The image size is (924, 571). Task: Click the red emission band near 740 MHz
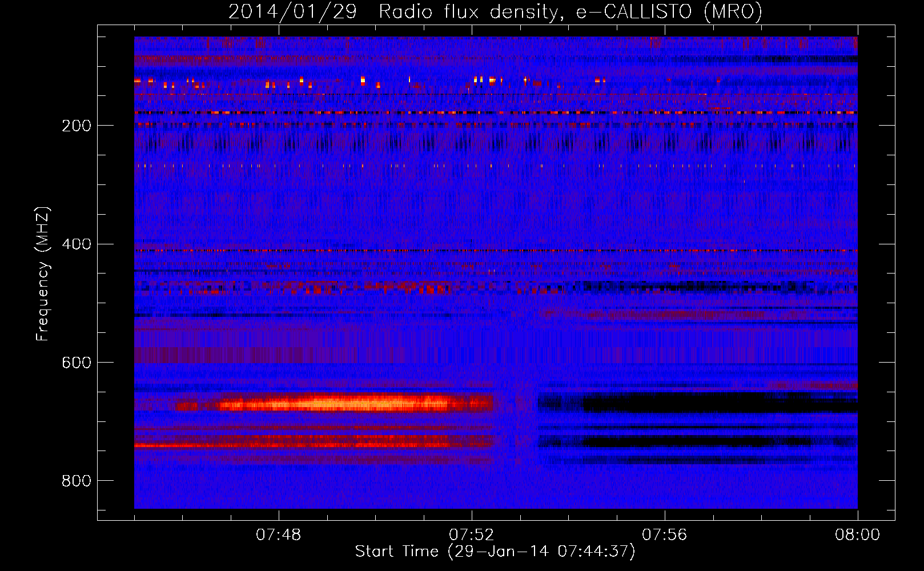pos(314,443)
